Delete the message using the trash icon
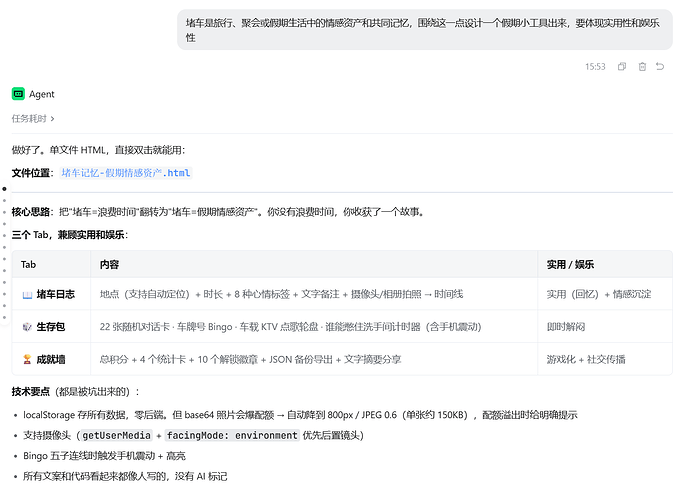Image resolution: width=686 pixels, height=500 pixels. pos(642,66)
